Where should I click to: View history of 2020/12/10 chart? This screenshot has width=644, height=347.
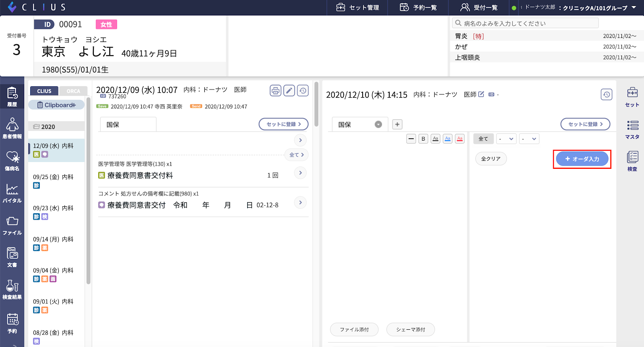[x=607, y=95]
